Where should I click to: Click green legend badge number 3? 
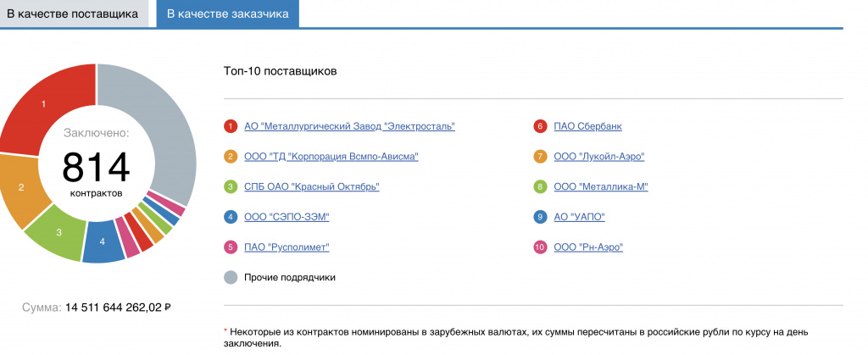(231, 187)
